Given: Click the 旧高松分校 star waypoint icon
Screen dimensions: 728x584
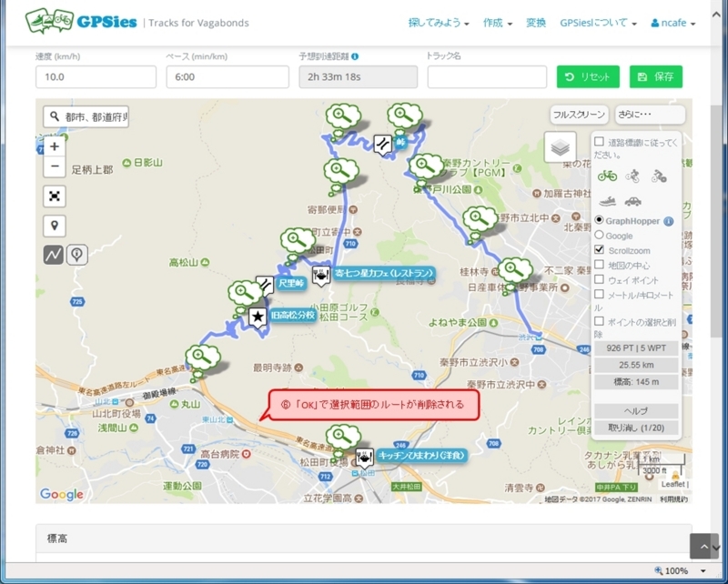Looking at the screenshot, I should pos(258,317).
